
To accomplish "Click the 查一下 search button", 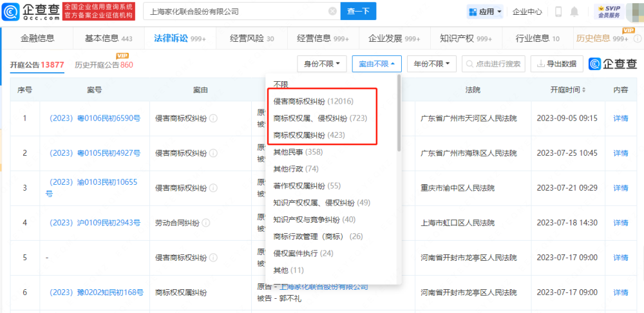I will click(x=358, y=12).
